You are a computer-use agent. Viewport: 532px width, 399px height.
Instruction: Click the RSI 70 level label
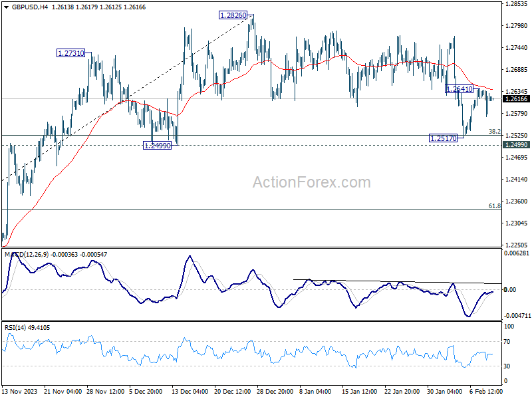[507, 342]
